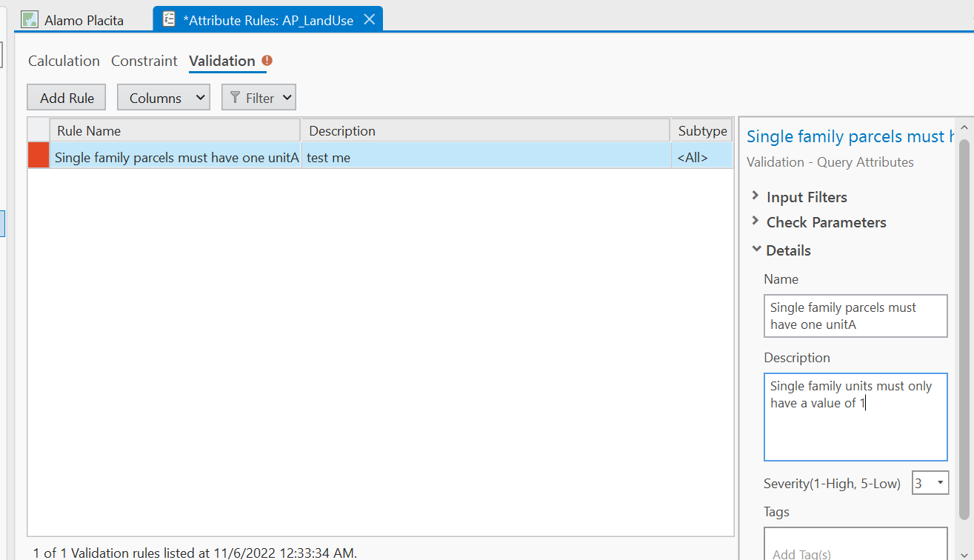Click the 'test me' description cell

click(x=486, y=157)
